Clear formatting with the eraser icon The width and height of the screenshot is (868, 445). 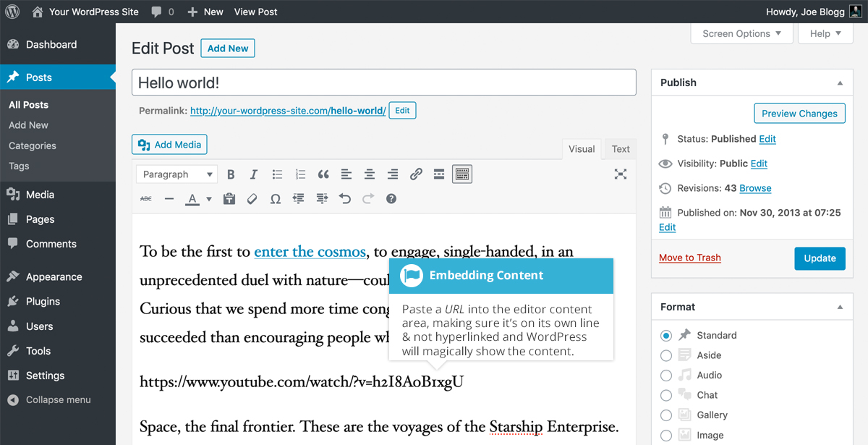tap(252, 199)
